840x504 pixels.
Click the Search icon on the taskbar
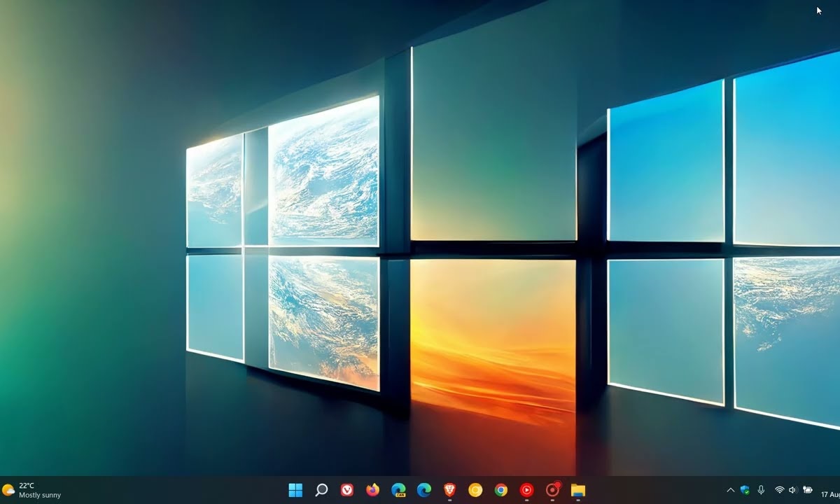pos(321,491)
